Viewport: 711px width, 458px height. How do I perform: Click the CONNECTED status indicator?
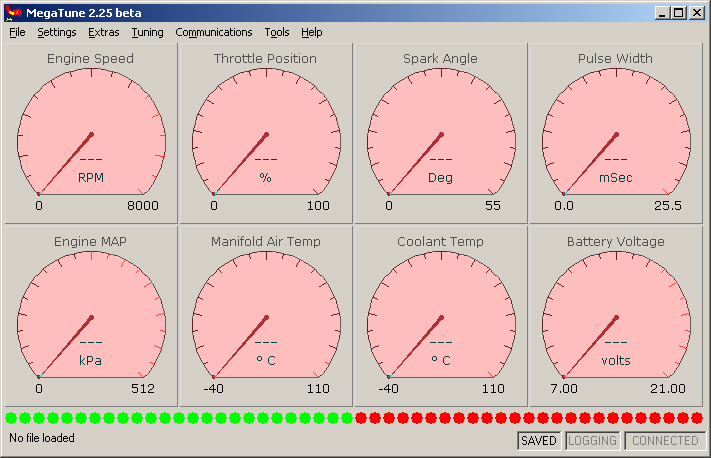(x=665, y=441)
